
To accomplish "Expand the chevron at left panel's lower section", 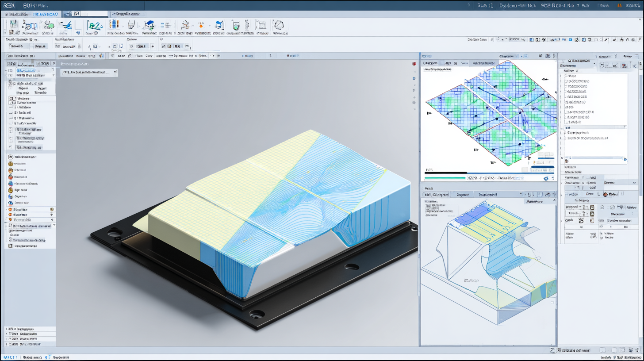I will [x=54, y=225].
